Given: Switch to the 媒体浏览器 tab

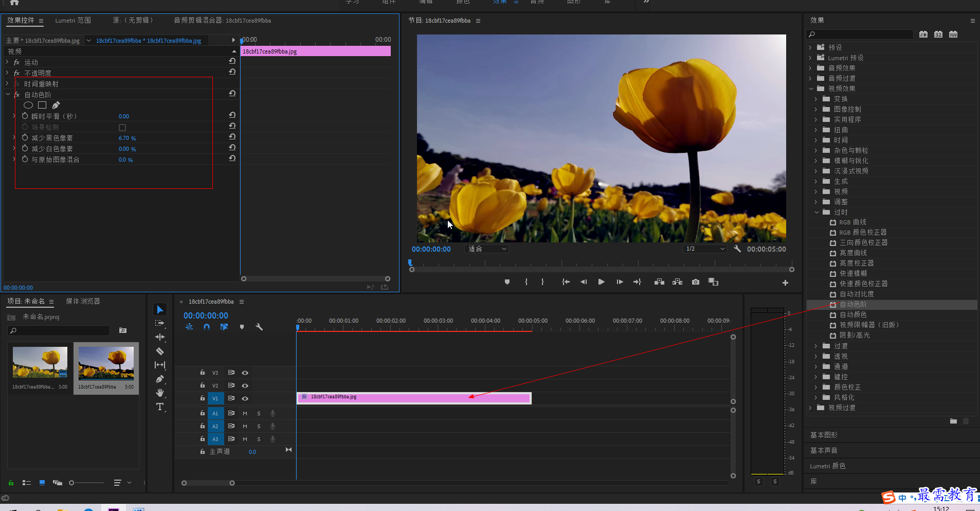Looking at the screenshot, I should click(83, 301).
